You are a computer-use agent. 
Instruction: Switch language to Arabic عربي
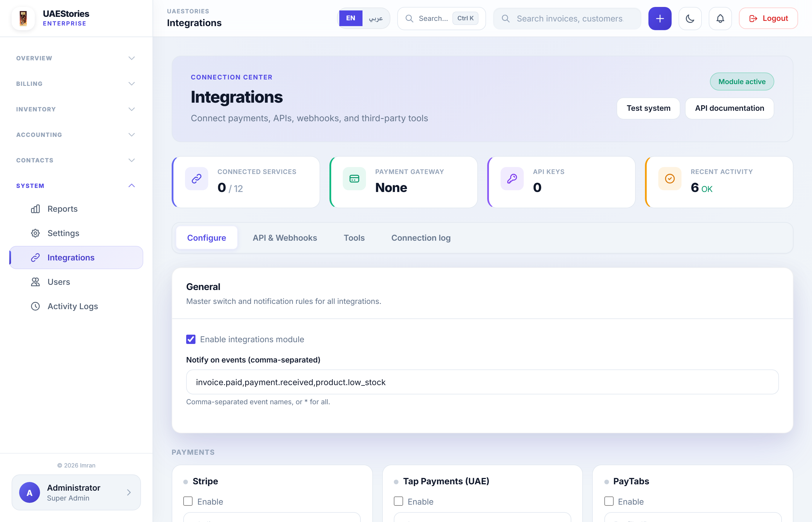pos(376,18)
